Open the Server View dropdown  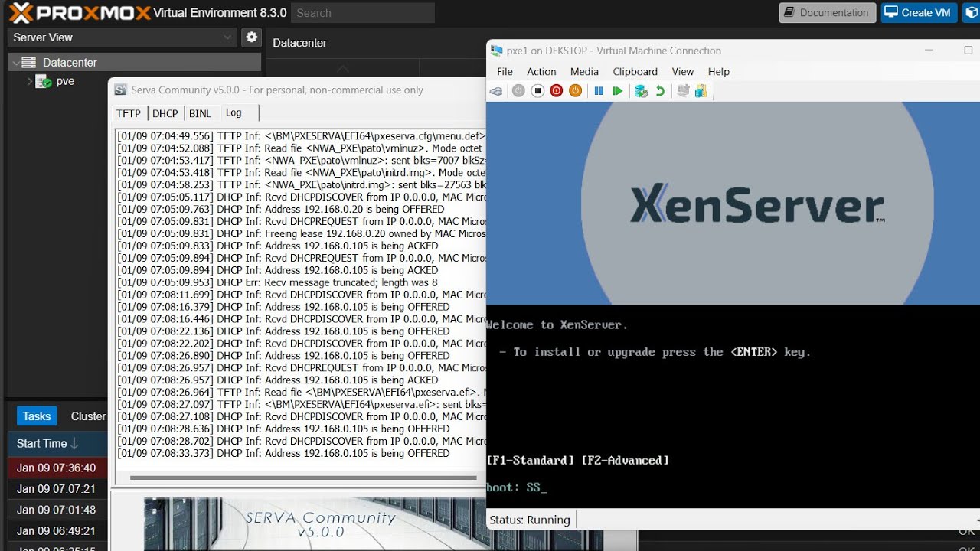[122, 37]
